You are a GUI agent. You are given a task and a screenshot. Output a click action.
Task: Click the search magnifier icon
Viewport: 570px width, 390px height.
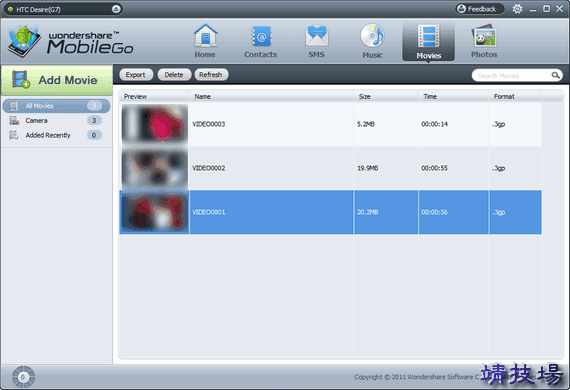(555, 75)
